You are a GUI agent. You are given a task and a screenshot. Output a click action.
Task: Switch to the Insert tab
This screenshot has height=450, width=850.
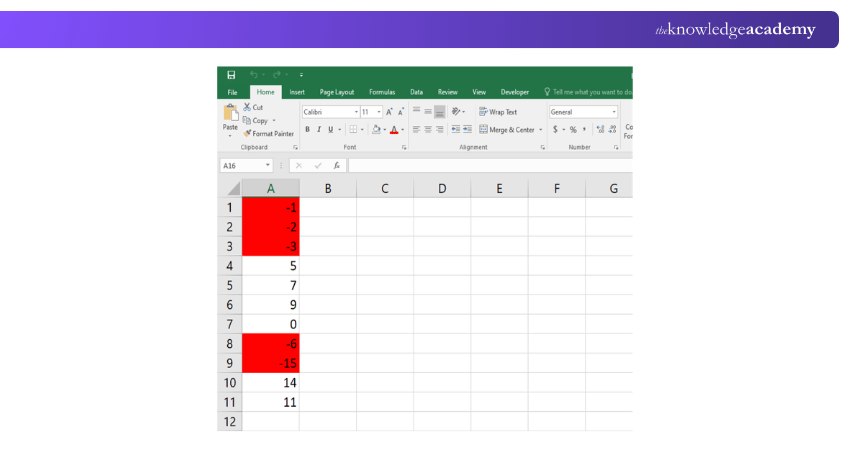(297, 92)
